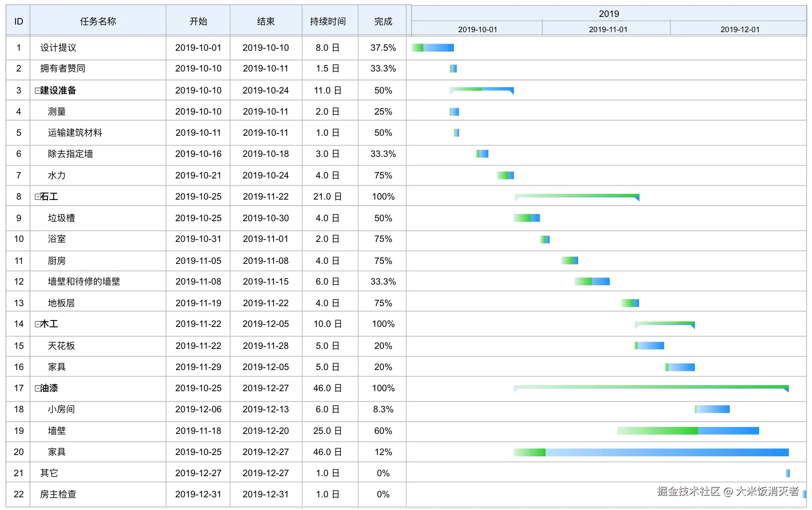
Task: Collapse the 木工 task group
Action: point(37,324)
